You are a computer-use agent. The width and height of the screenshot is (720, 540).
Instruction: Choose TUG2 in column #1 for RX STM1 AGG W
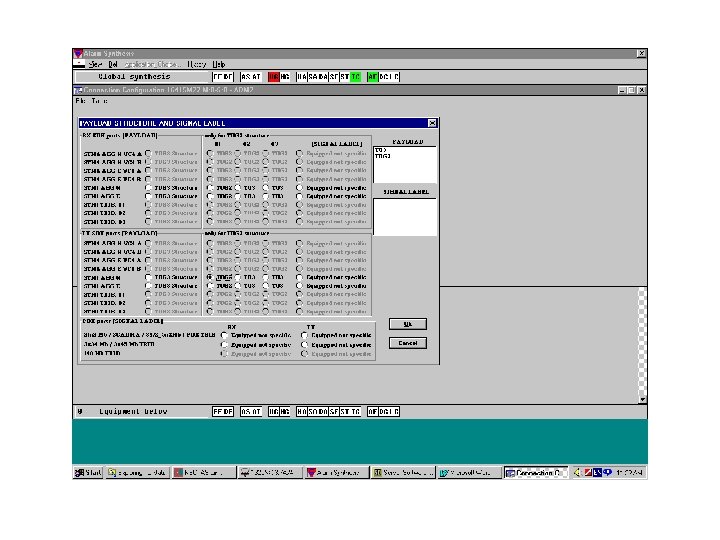(210, 188)
